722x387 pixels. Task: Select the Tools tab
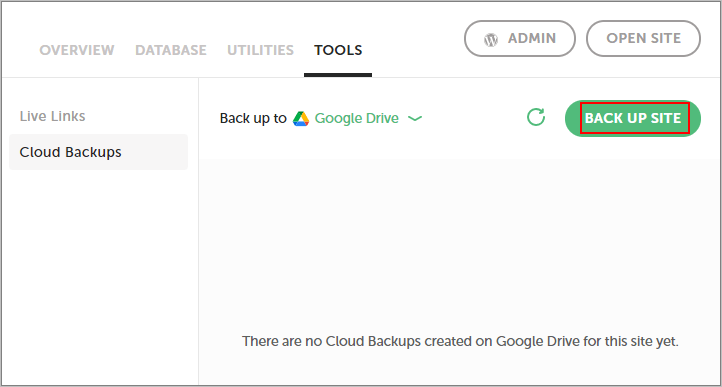(338, 50)
